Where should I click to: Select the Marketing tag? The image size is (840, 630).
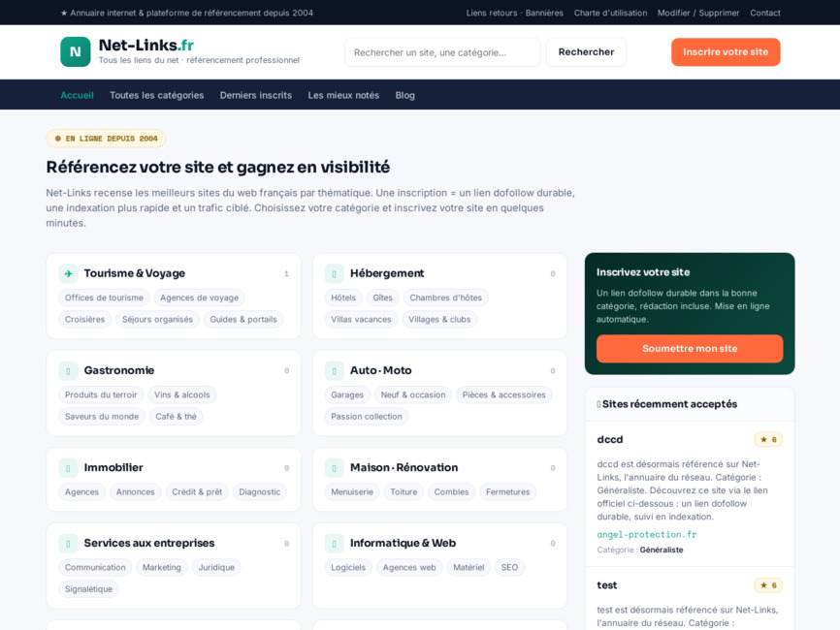(x=162, y=567)
